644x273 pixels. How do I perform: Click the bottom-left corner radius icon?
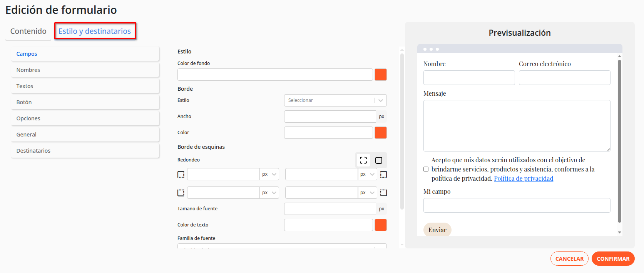pyautogui.click(x=181, y=193)
